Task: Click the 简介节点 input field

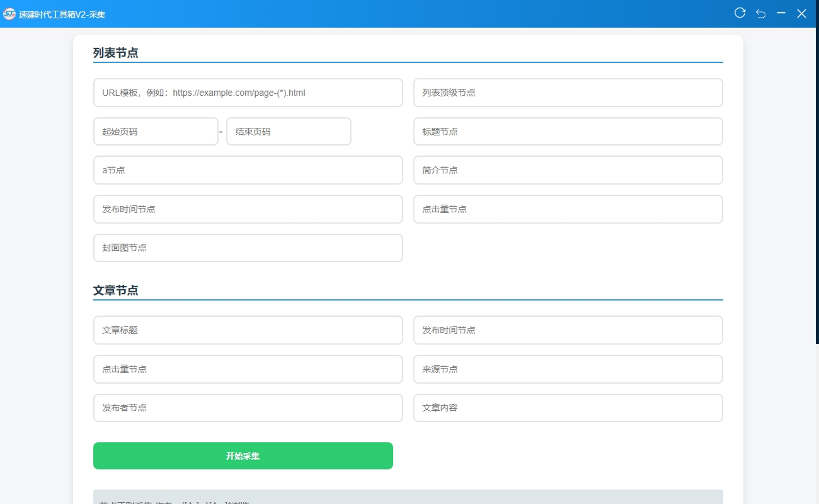Action: coord(568,170)
